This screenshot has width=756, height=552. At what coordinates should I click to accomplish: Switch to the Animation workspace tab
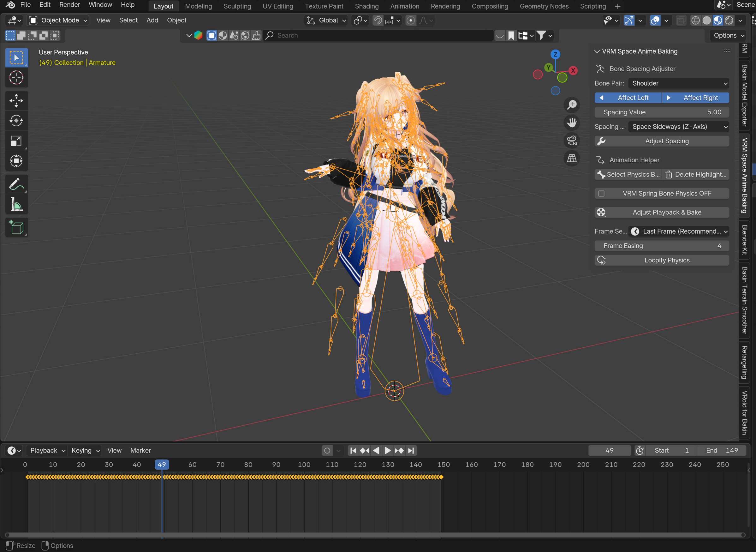[x=404, y=6]
